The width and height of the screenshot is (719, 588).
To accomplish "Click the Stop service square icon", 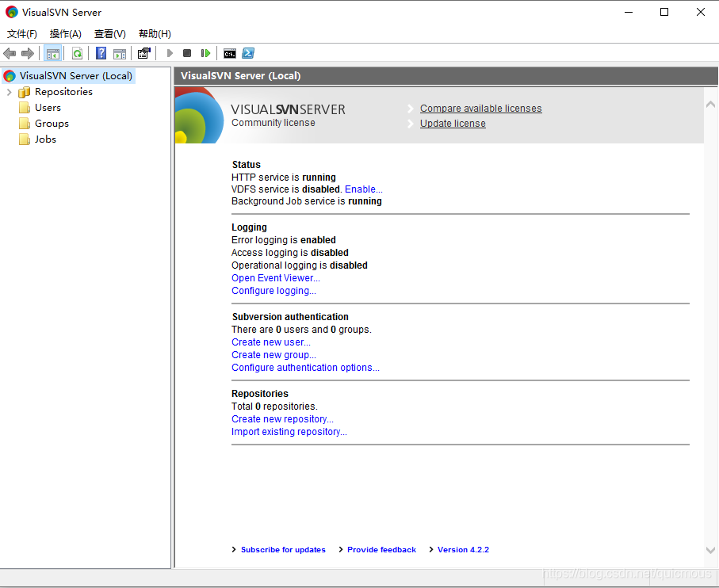I will (187, 53).
